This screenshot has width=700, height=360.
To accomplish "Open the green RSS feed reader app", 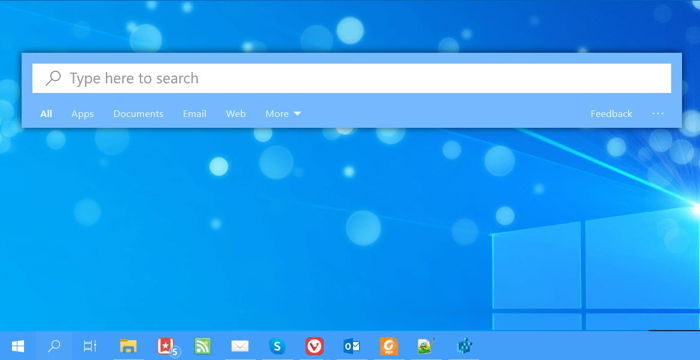I will (x=203, y=346).
